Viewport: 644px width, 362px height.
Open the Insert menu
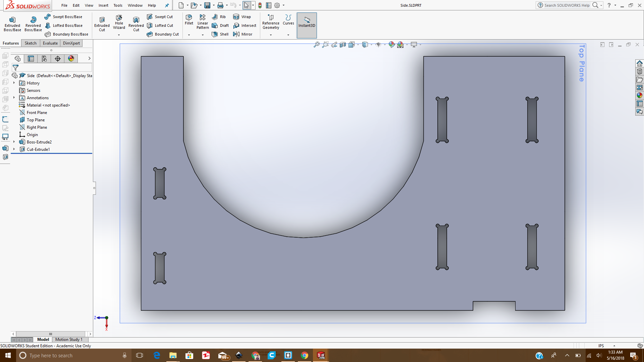[103, 5]
